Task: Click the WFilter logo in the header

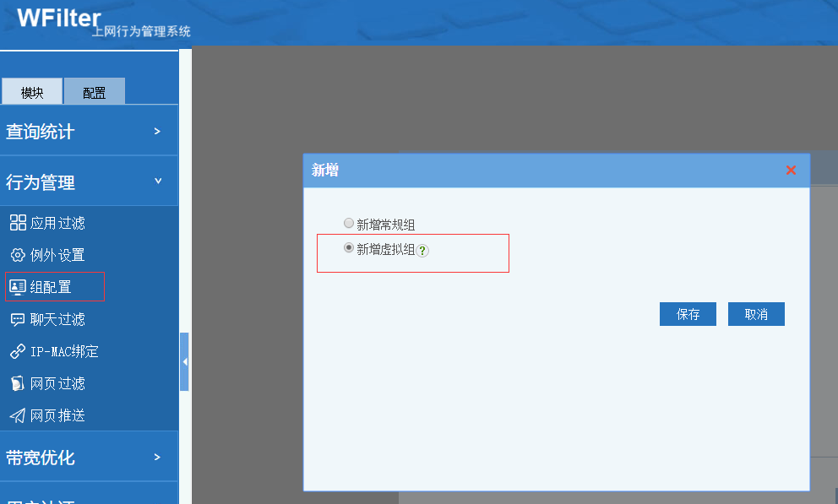Action: tap(59, 18)
